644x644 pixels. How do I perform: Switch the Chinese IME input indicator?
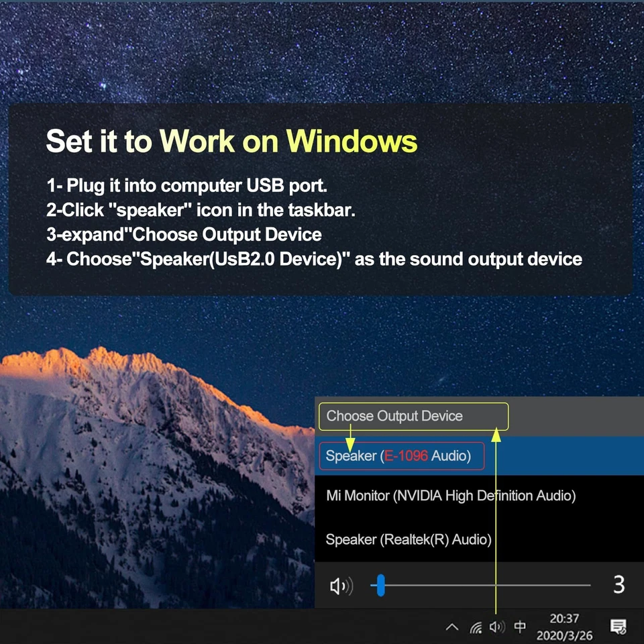tap(520, 627)
